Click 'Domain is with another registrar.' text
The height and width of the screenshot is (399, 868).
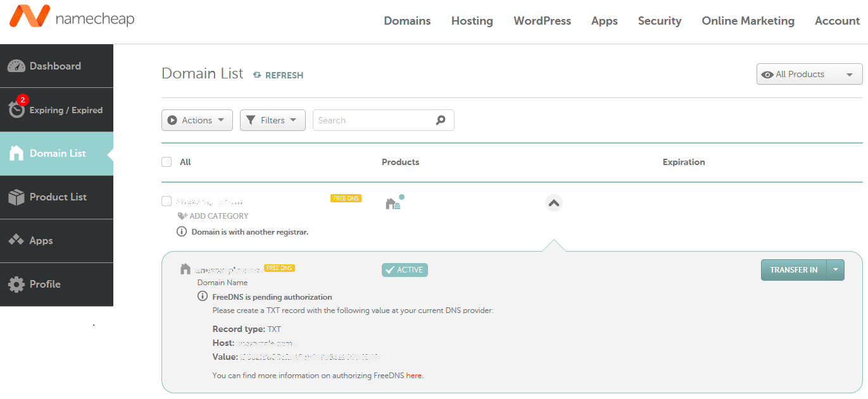[x=250, y=232]
